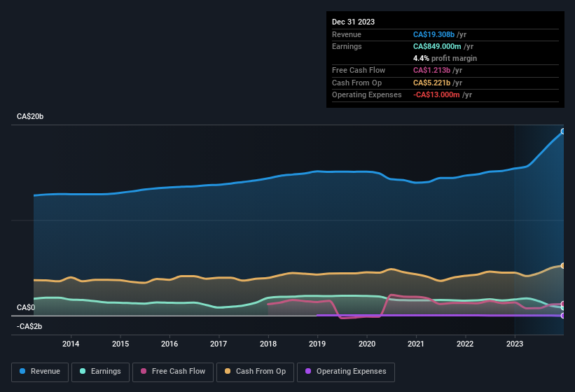Image resolution: width=575 pixels, height=392 pixels.
Task: Click the -CA$13.000m operating expenses value
Action: tap(436, 95)
